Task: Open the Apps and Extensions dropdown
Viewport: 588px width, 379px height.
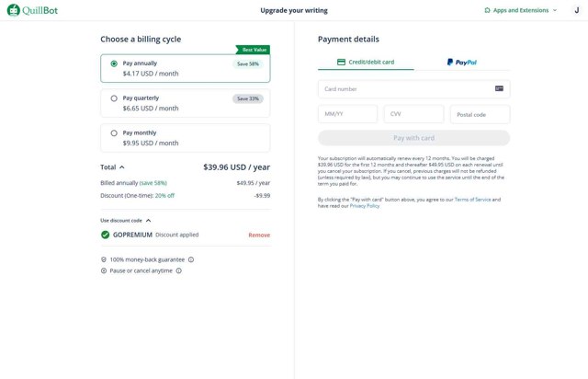Action: pos(520,10)
